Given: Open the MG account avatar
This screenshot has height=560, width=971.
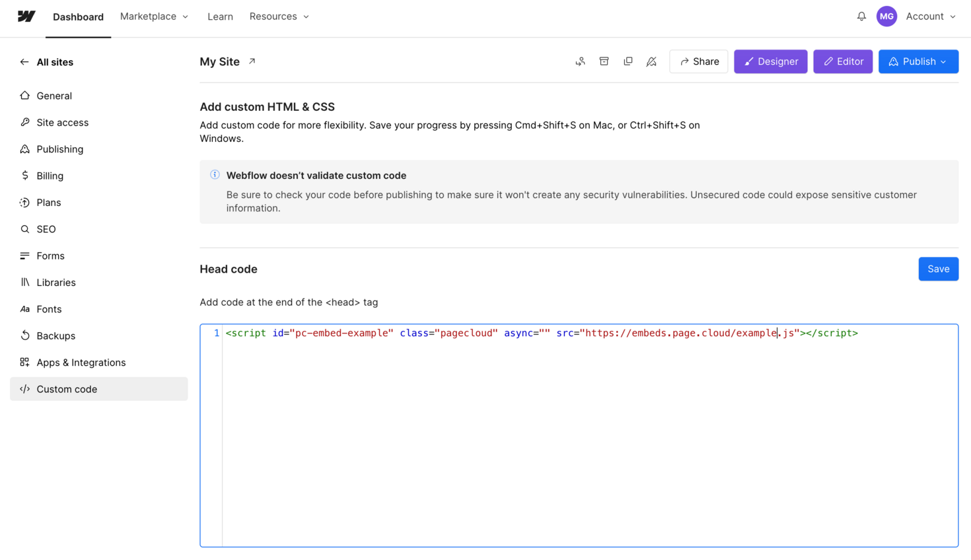Looking at the screenshot, I should tap(886, 16).
